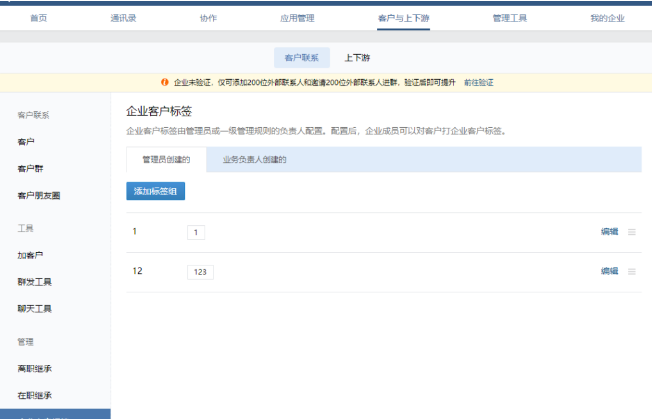This screenshot has width=652, height=419.
Task: Click the drag handle for tag group 1
Action: (x=631, y=232)
